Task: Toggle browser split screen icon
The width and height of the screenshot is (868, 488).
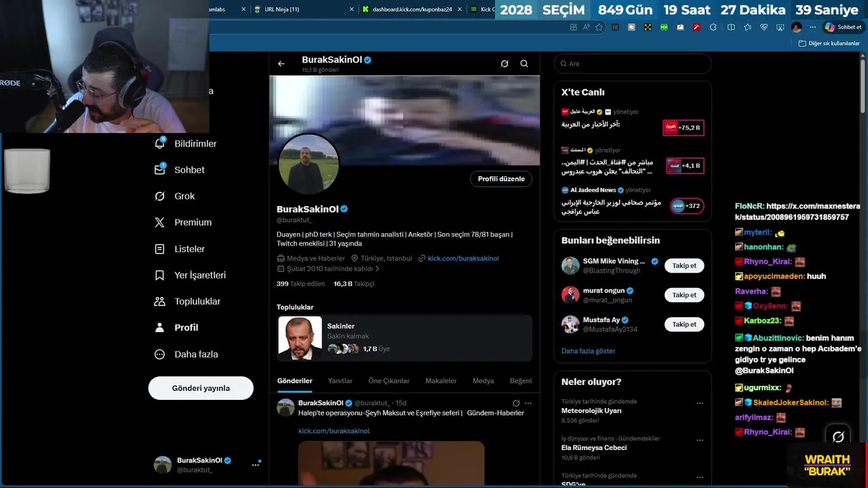Action: 731,27
